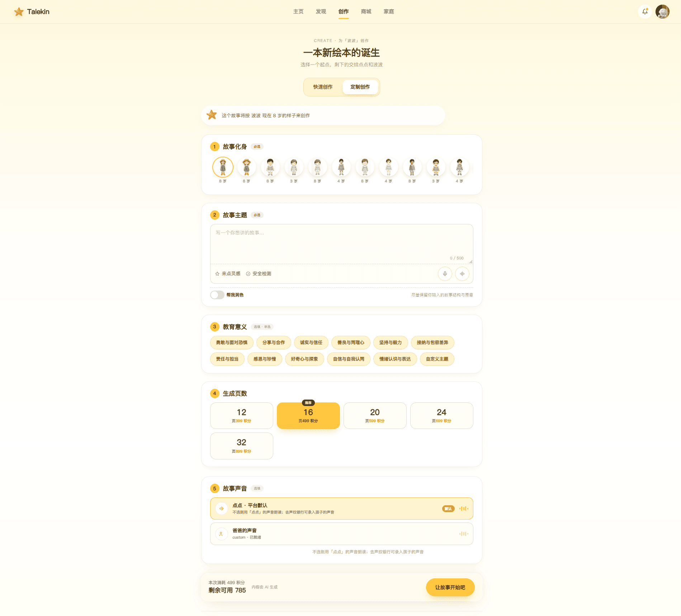Play preview waveform for 爸爸的声音
This screenshot has height=616, width=681.
(464, 534)
